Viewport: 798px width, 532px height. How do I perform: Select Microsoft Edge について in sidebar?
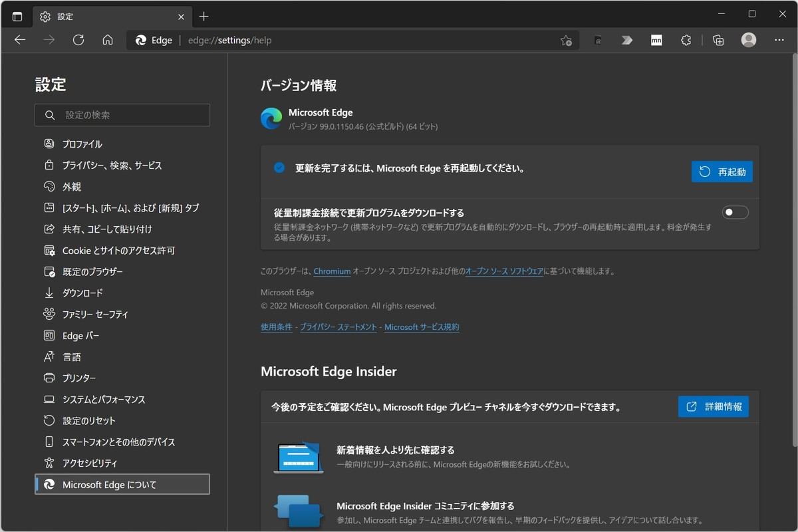[122, 484]
